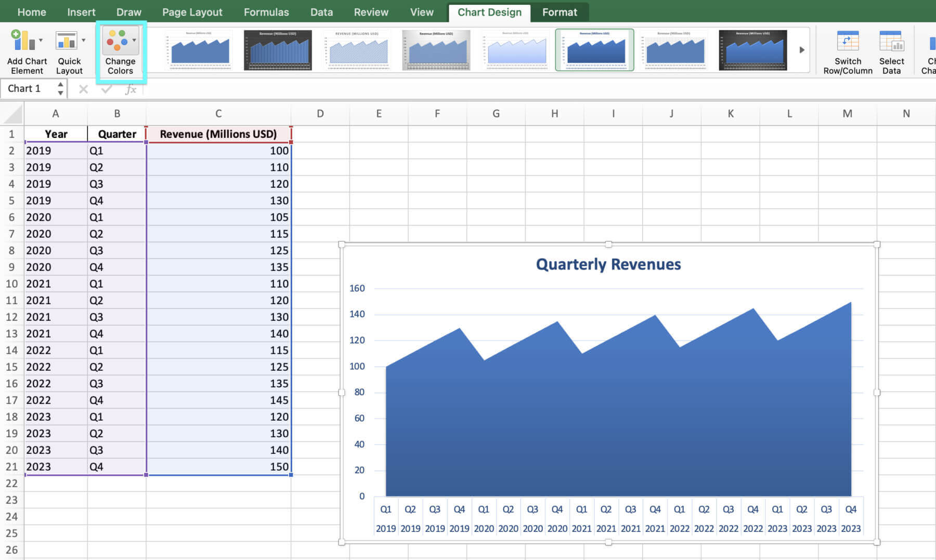Viewport: 936px width, 560px height.
Task: Click the Switch Row/Column icon
Action: pyautogui.click(x=848, y=41)
